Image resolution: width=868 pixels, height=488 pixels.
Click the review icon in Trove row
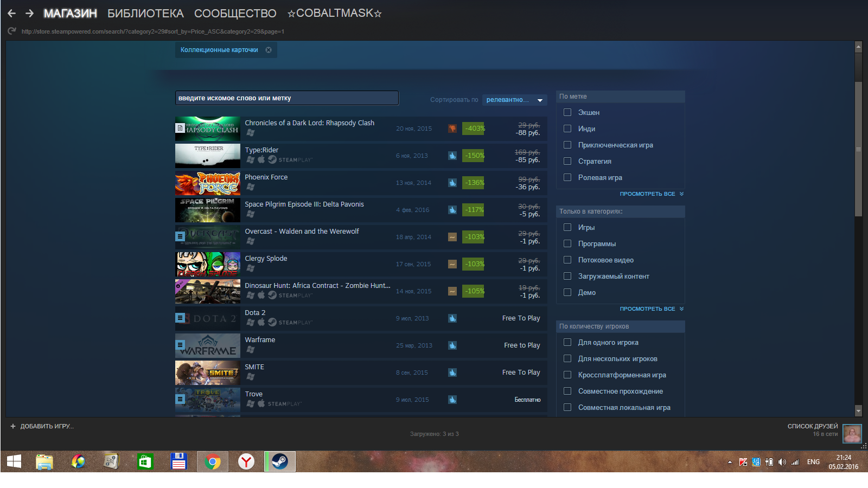click(452, 400)
